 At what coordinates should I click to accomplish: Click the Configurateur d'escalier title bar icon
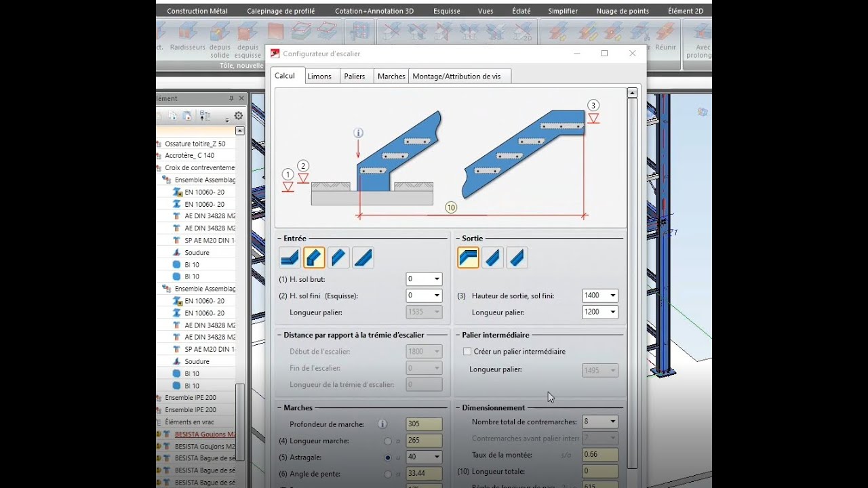tap(275, 54)
